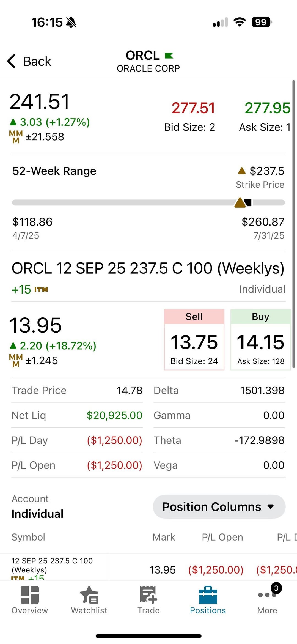Tap the Symbol column header
The image size is (297, 644).
28,537
